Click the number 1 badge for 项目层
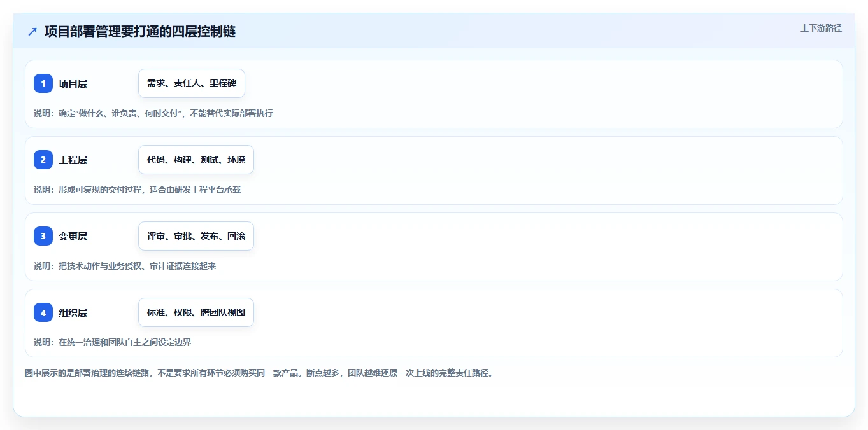 coord(43,83)
